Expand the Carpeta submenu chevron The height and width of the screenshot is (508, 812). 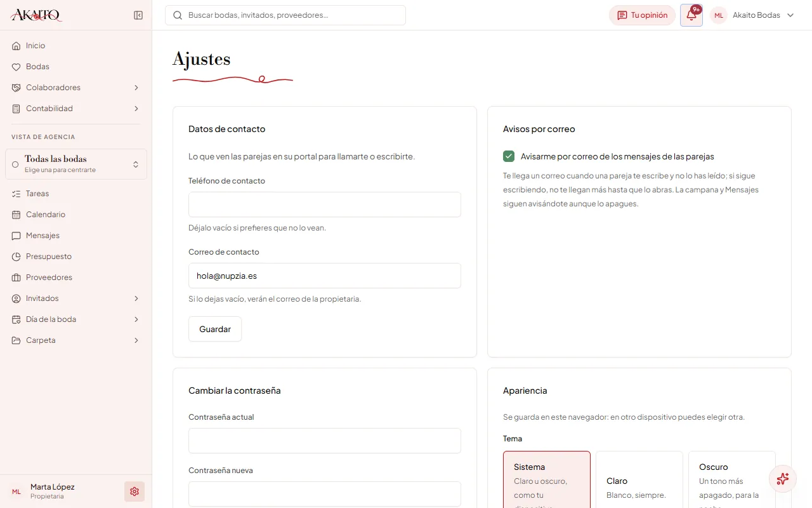(136, 340)
